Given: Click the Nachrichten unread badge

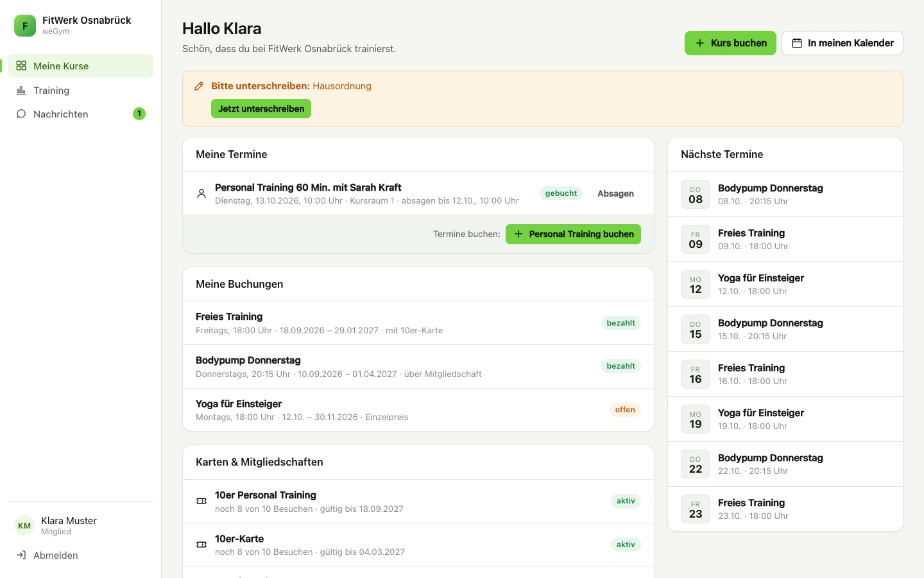Looking at the screenshot, I should pos(139,114).
